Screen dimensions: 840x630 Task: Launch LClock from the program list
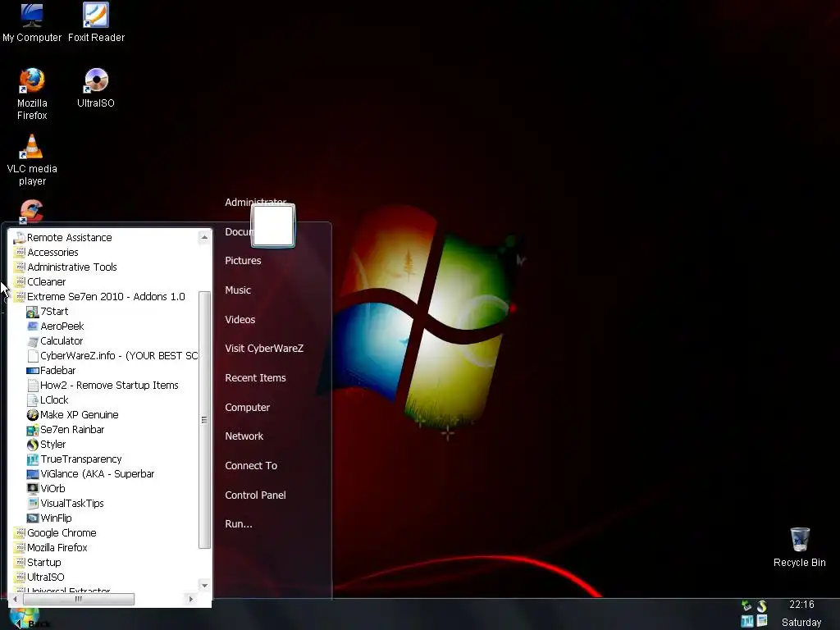click(48, 399)
